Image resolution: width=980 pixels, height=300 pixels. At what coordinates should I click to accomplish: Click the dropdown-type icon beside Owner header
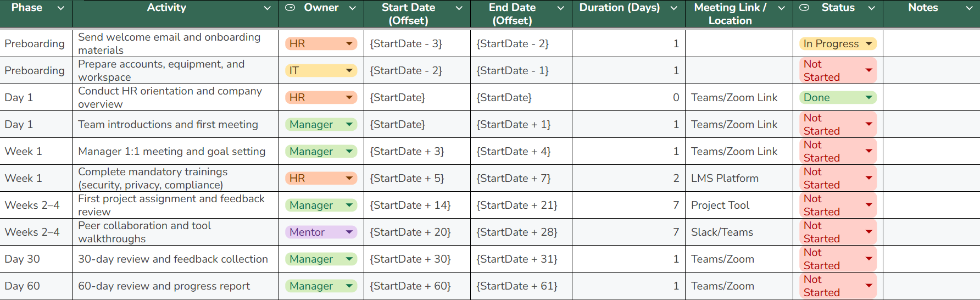pyautogui.click(x=290, y=8)
